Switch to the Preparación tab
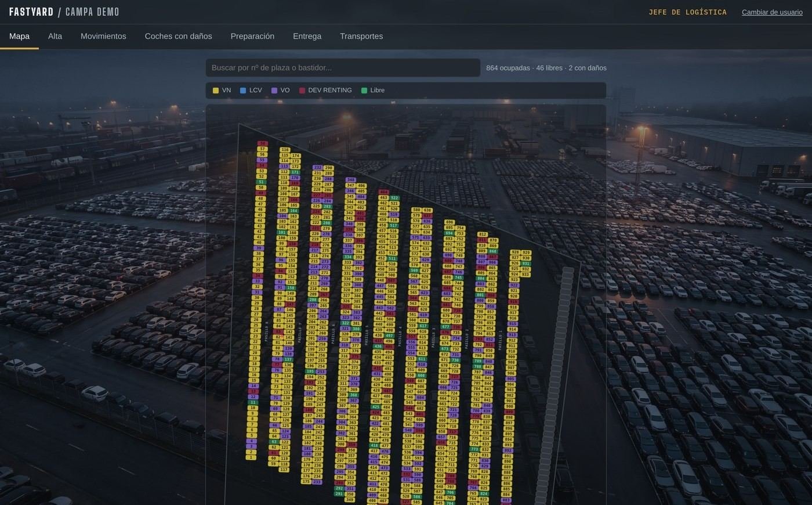The image size is (812, 505). click(252, 36)
